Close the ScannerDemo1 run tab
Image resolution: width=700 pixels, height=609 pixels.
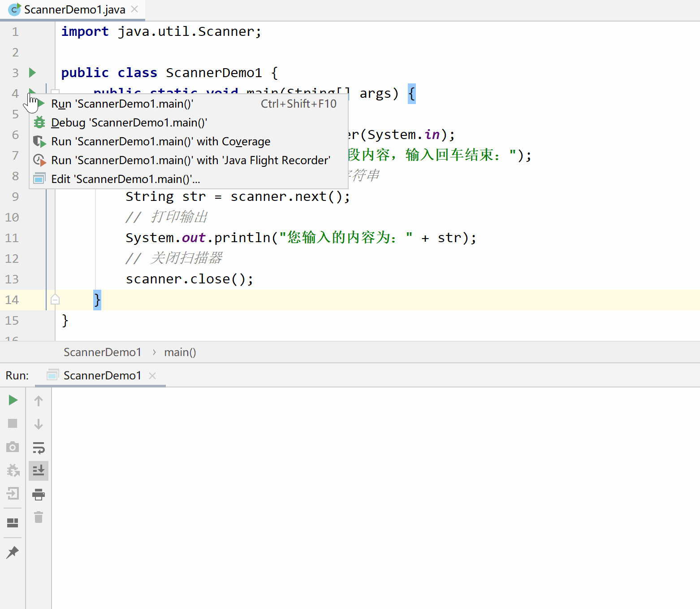tap(152, 376)
